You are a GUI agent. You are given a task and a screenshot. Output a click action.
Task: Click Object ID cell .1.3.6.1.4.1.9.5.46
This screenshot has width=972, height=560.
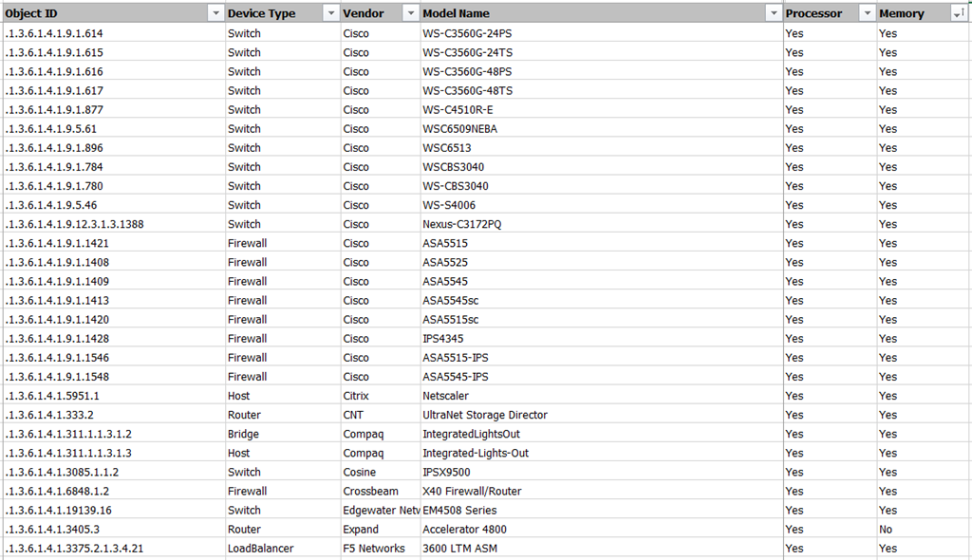51,205
